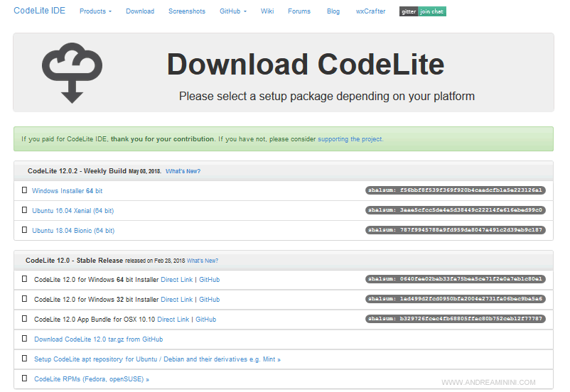
Task: Open the wxCrafter nav link
Action: pos(370,11)
